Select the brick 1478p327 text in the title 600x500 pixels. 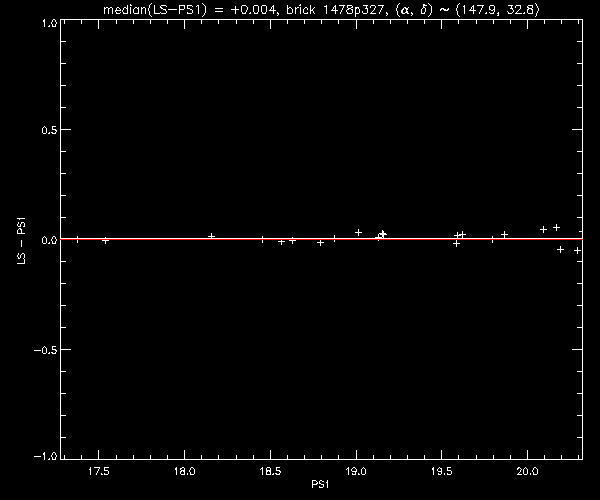(x=335, y=10)
